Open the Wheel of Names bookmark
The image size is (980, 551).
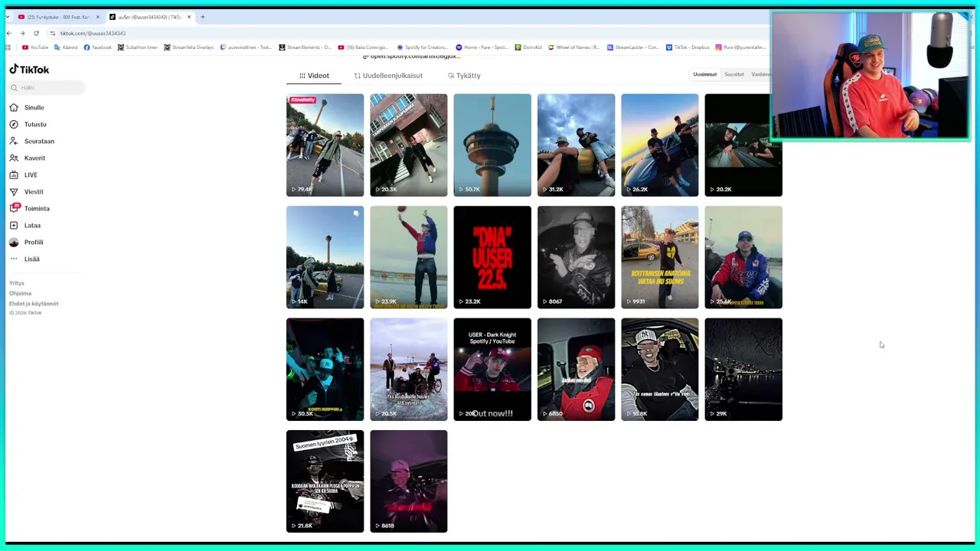(573, 47)
